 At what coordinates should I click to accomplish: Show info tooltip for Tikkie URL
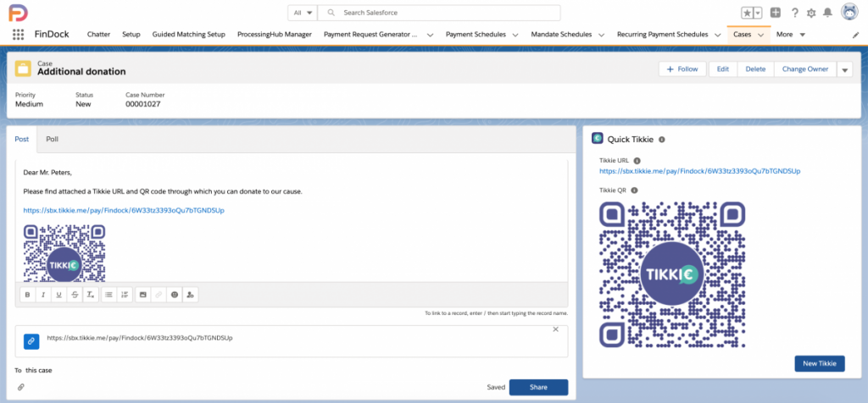point(637,160)
